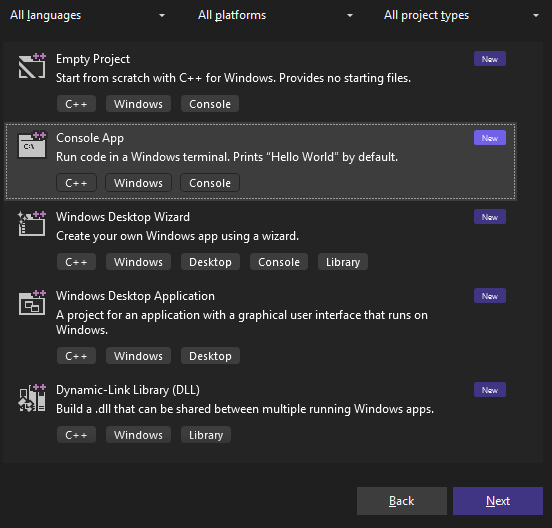Click the Console tag under Empty Project

click(x=210, y=104)
